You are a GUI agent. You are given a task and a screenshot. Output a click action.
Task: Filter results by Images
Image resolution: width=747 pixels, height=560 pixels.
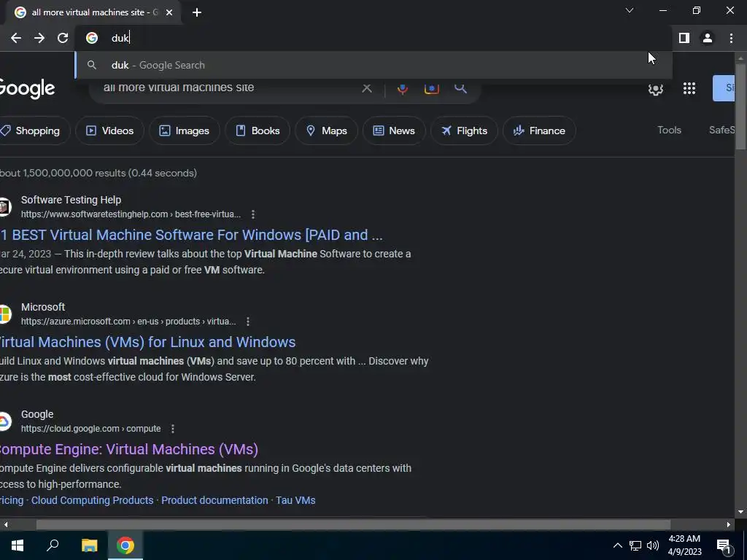185,131
